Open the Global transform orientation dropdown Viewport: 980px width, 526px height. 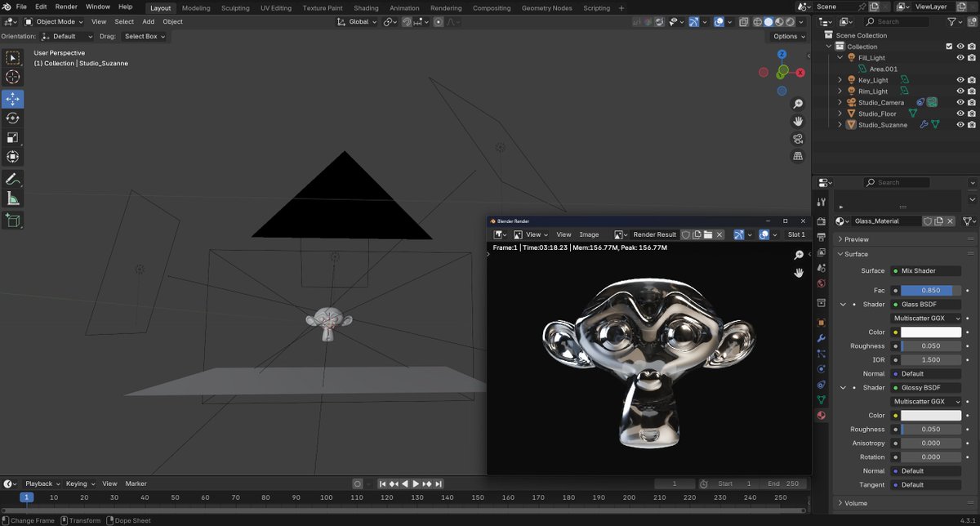[359, 22]
